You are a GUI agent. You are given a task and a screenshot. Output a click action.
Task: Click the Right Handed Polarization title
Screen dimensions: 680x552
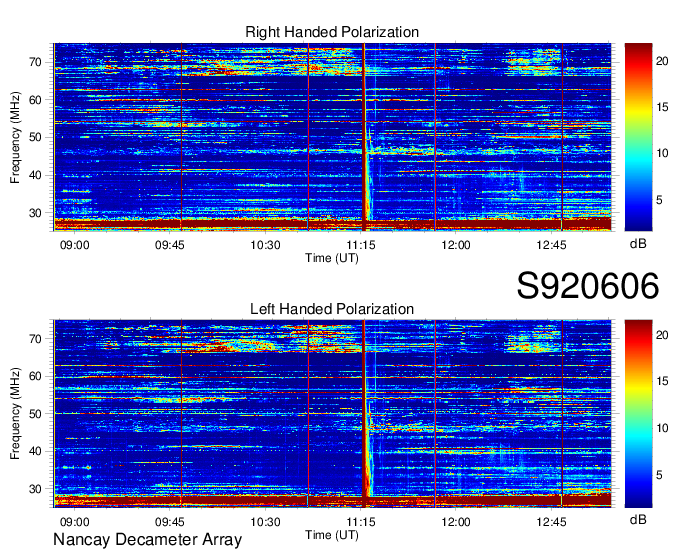click(332, 32)
